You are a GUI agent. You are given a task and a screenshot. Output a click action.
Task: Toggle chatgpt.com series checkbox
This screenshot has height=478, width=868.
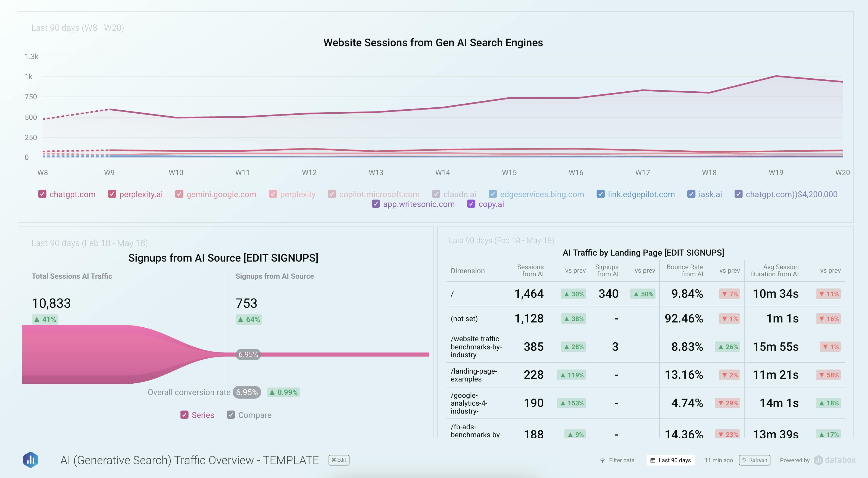tap(42, 194)
